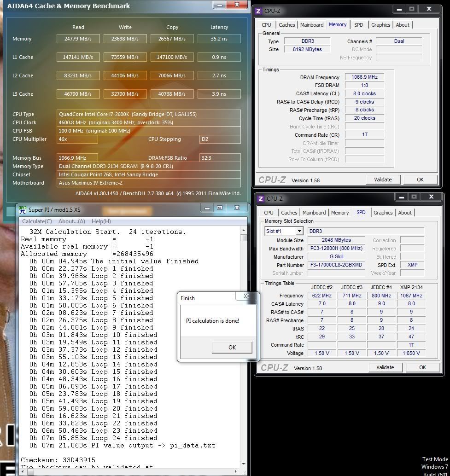Viewport: 450px width, 476px height.
Task: Click the Memory Read 24779 MB/s value
Action: 78,39
